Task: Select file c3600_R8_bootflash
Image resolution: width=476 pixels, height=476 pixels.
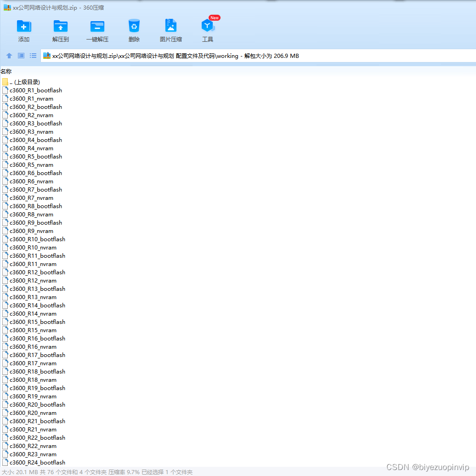Action: [32, 206]
